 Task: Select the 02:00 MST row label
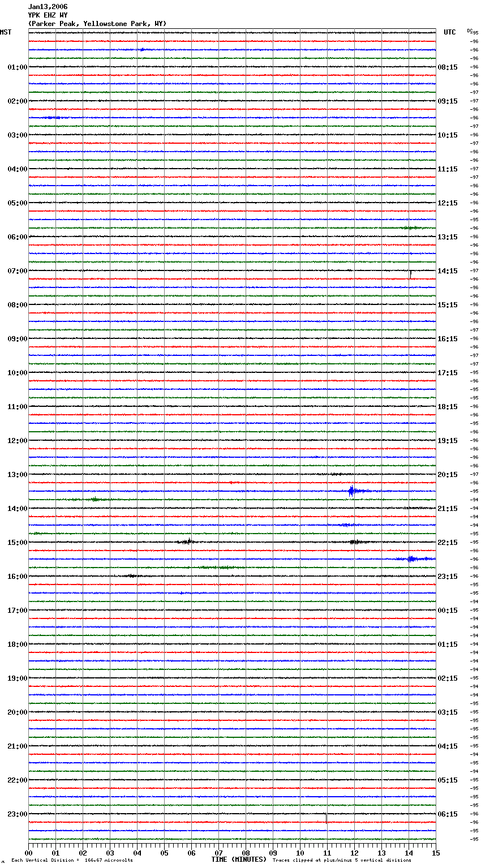coord(18,101)
